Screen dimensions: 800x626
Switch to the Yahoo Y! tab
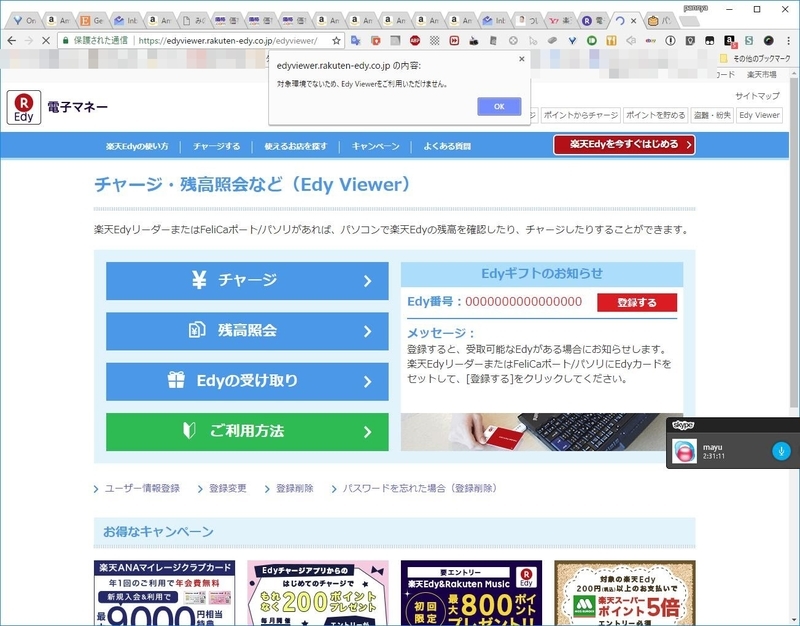(560, 21)
